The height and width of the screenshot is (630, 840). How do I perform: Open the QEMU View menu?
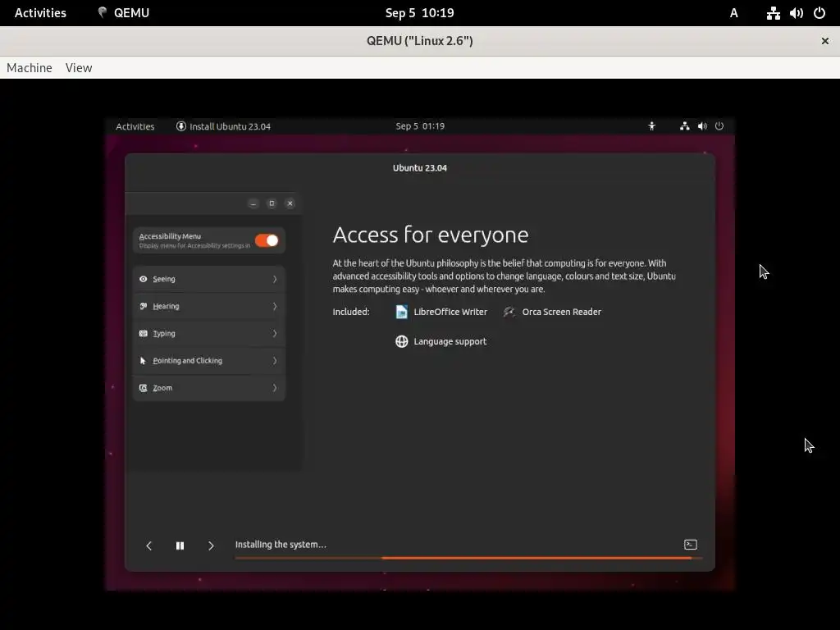[79, 68]
